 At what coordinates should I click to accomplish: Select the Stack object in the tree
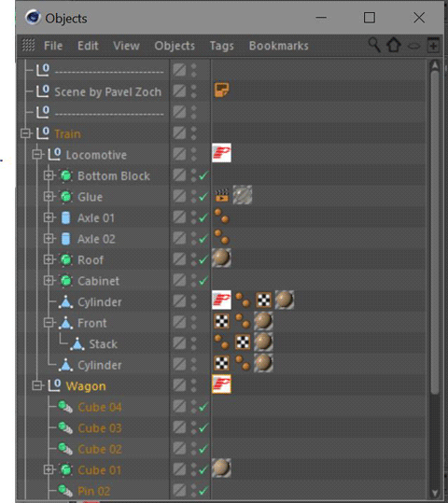pos(103,343)
